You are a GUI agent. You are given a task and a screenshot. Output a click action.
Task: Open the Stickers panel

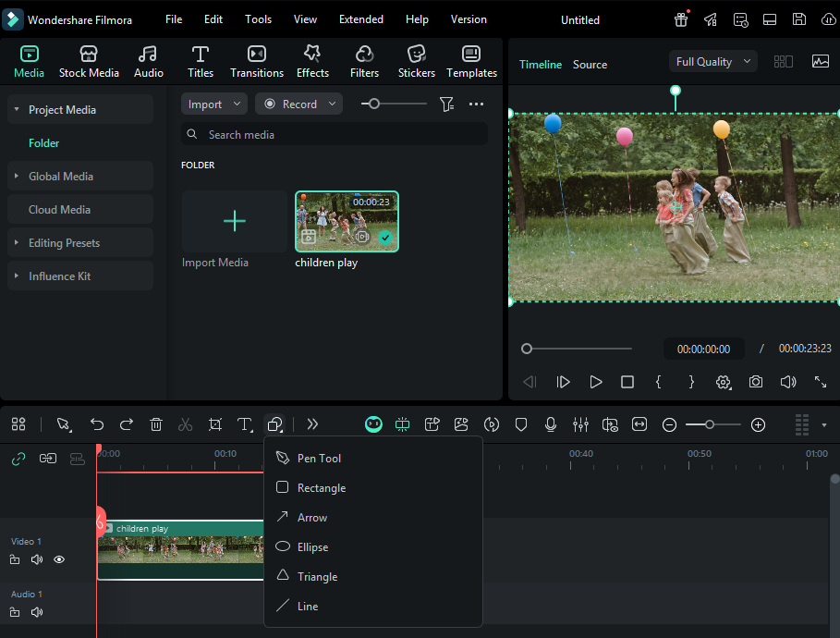click(x=417, y=61)
